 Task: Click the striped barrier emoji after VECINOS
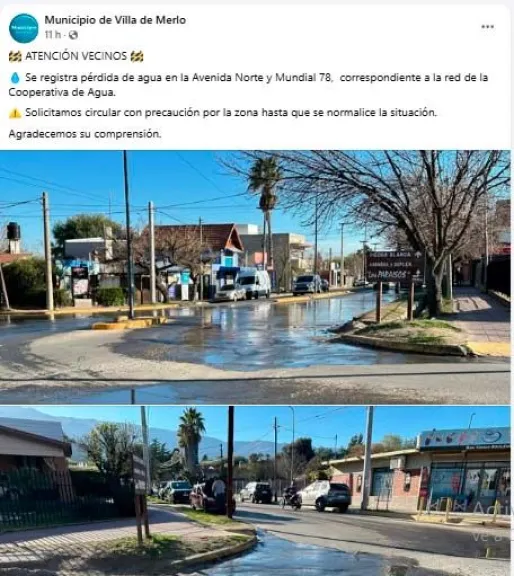point(137,57)
